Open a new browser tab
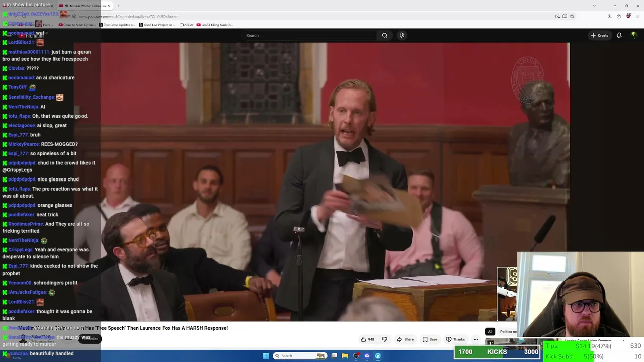 click(118, 6)
